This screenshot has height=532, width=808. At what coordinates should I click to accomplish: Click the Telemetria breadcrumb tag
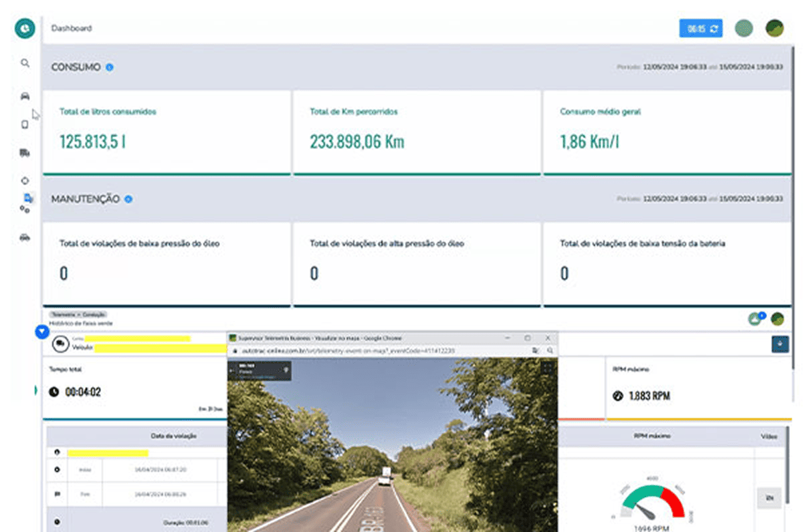click(61, 314)
